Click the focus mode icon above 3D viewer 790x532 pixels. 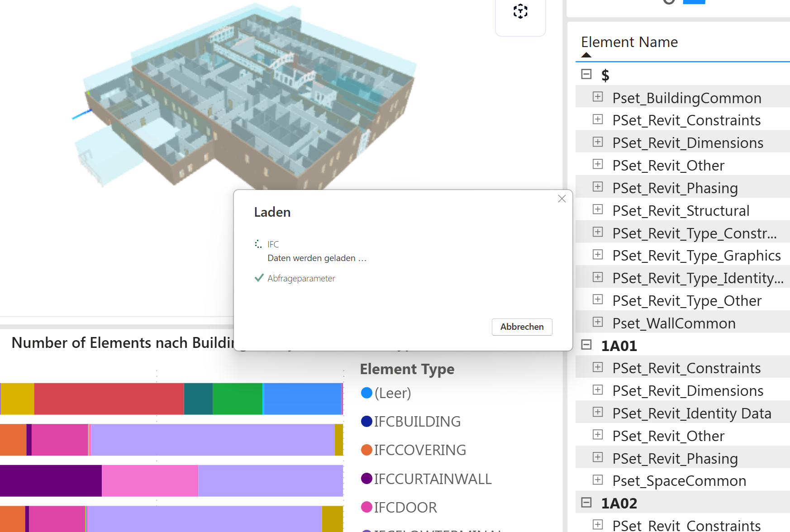pos(520,11)
